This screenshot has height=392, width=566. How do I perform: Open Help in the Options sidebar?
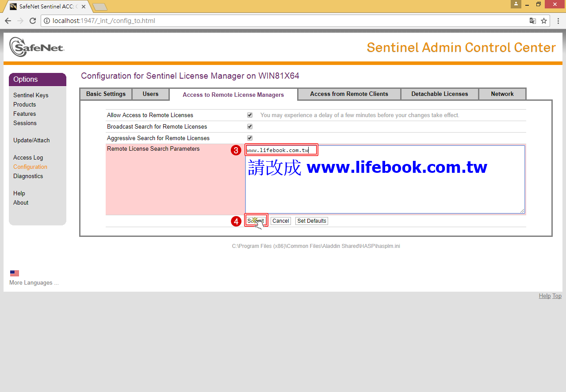pos(19,193)
